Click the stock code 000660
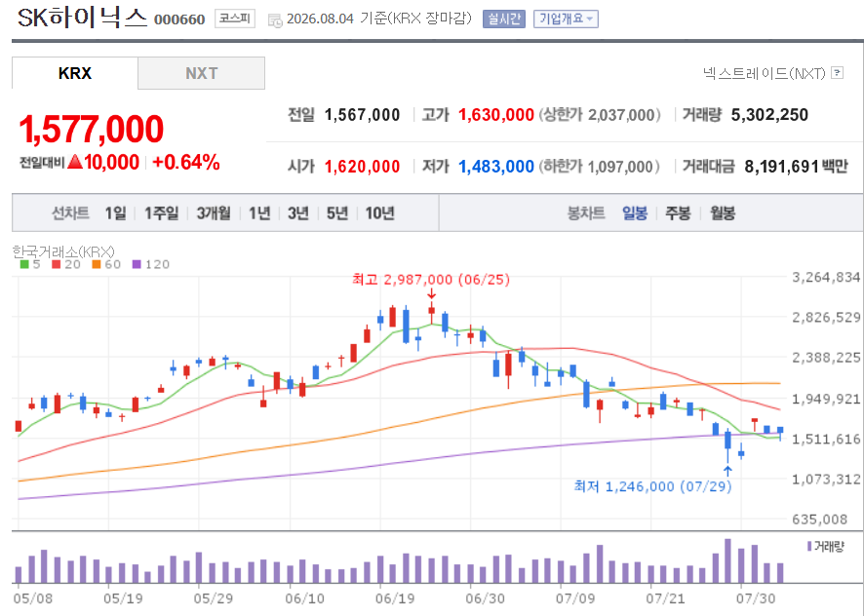864x616 pixels. [179, 19]
